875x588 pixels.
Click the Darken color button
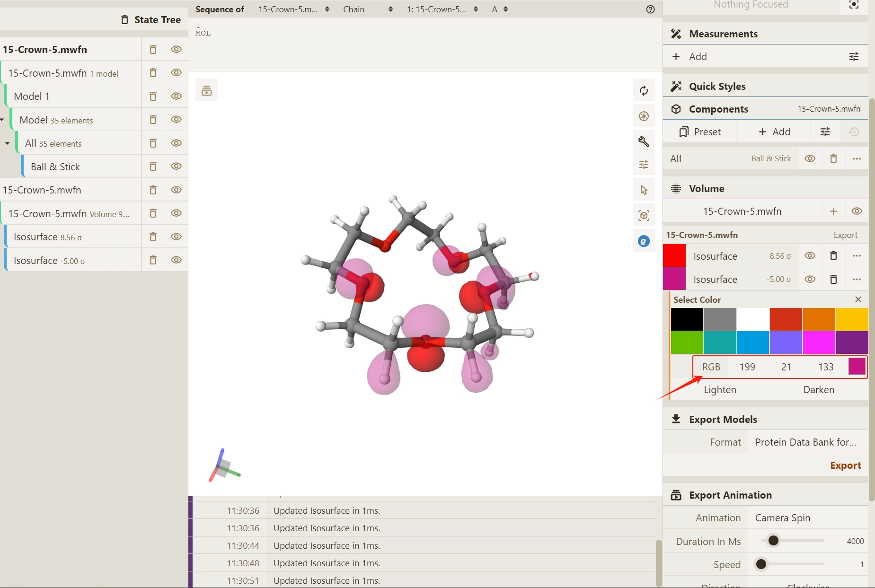pos(818,390)
